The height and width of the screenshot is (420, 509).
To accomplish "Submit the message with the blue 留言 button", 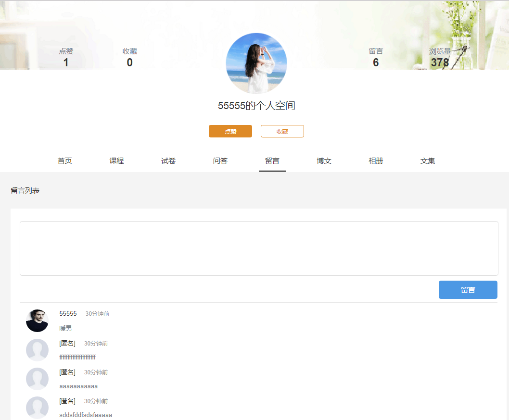I will click(468, 290).
